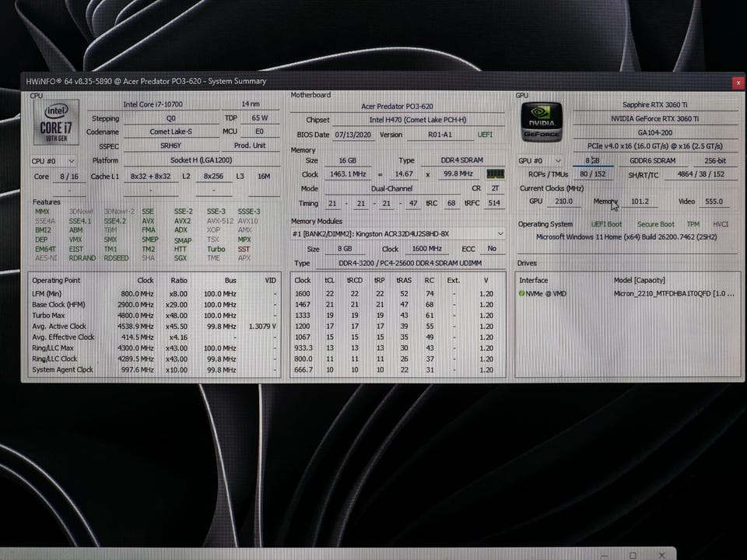Click the Secure Boot indicator
The image size is (747, 560).
[657, 224]
